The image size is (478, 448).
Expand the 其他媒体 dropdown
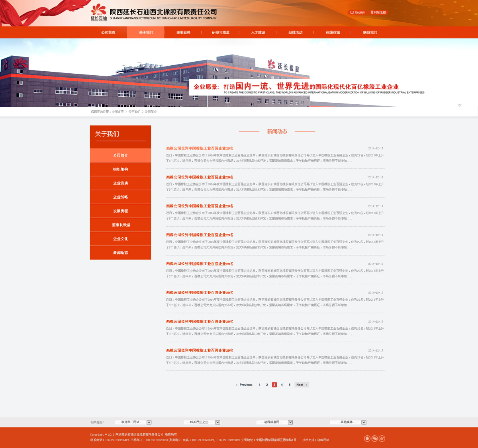pyautogui.click(x=364, y=422)
